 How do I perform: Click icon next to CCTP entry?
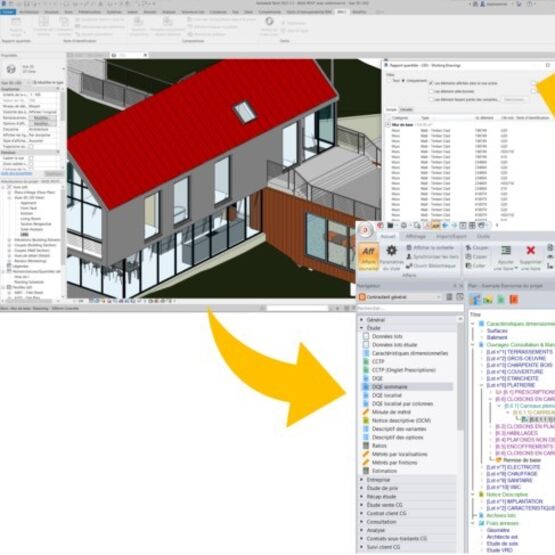[x=366, y=361]
